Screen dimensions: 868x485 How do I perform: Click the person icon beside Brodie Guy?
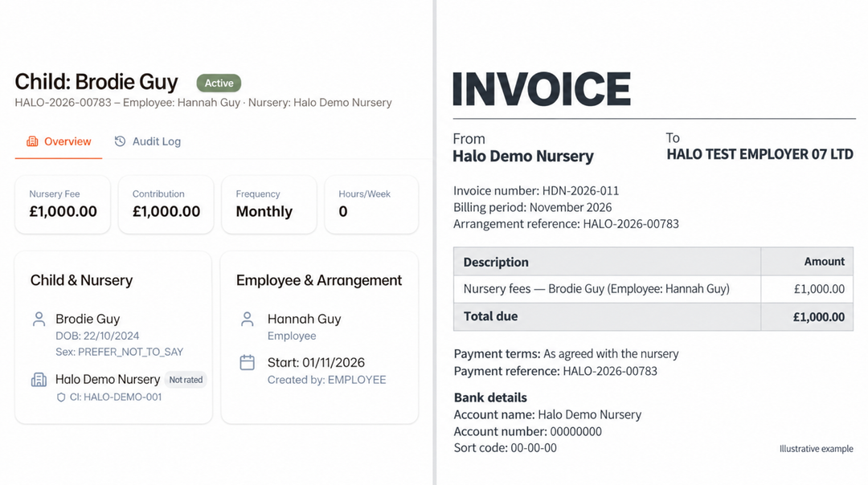39,319
